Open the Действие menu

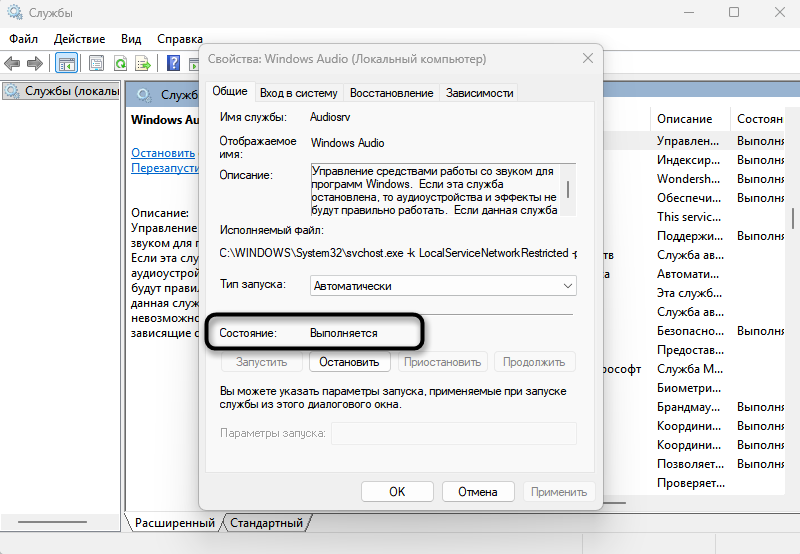[x=80, y=39]
